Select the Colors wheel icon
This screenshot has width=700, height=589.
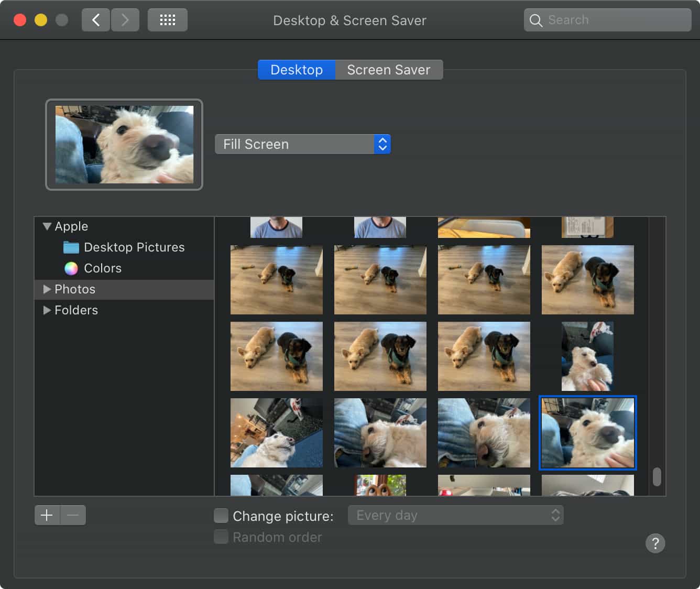click(x=71, y=268)
